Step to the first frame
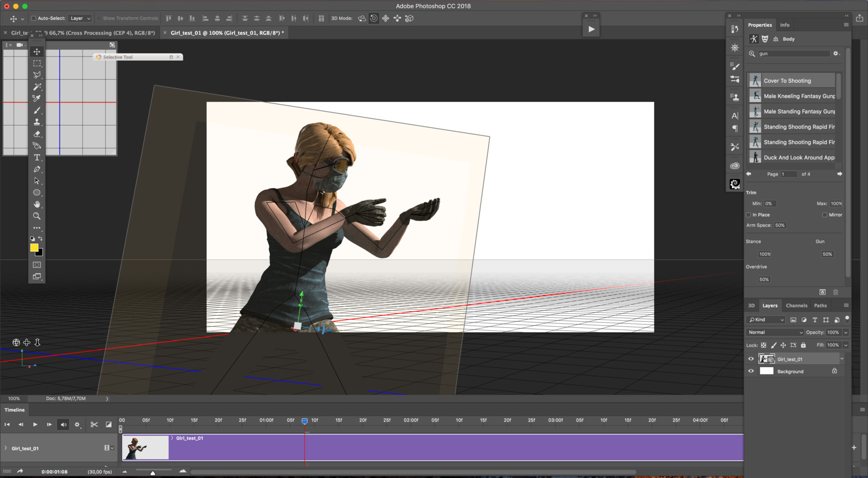The height and width of the screenshot is (478, 868). click(7, 424)
